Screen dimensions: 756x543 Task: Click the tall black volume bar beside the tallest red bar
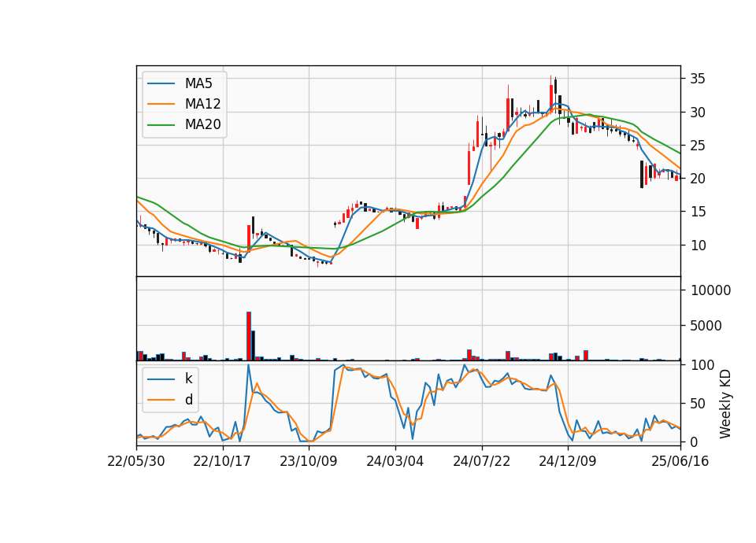[x=253, y=345]
